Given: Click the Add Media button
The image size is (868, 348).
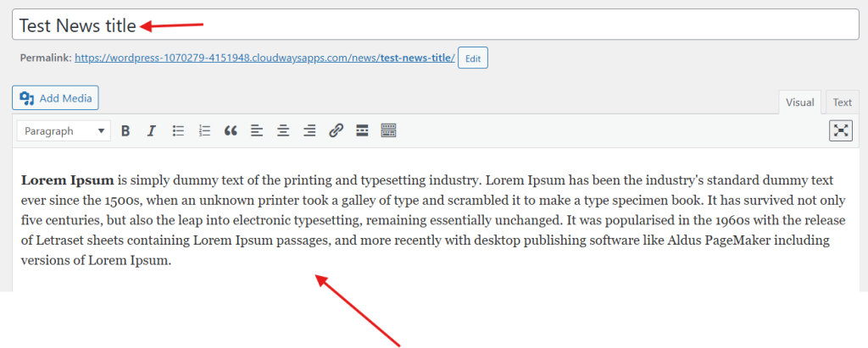Looking at the screenshot, I should [x=56, y=98].
